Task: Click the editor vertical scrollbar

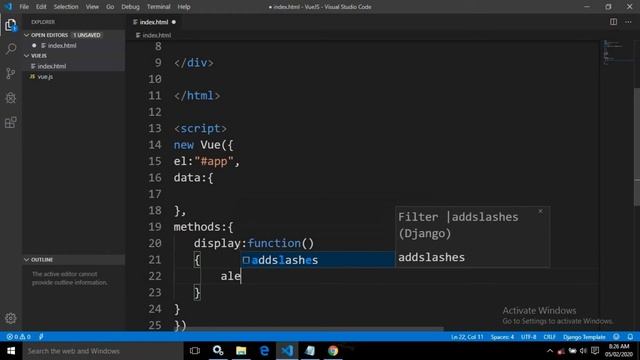Action: click(x=637, y=147)
